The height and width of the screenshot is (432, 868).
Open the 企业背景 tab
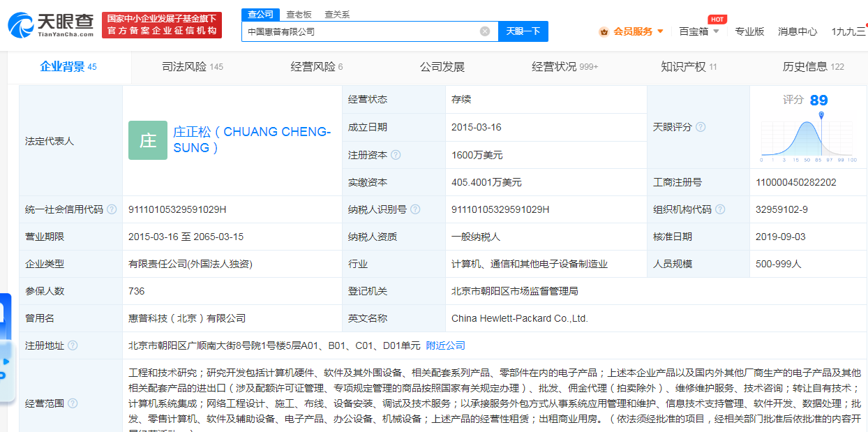click(68, 67)
